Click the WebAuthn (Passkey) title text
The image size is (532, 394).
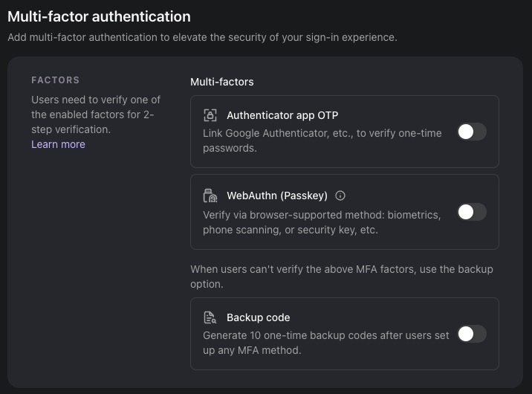[x=277, y=196]
